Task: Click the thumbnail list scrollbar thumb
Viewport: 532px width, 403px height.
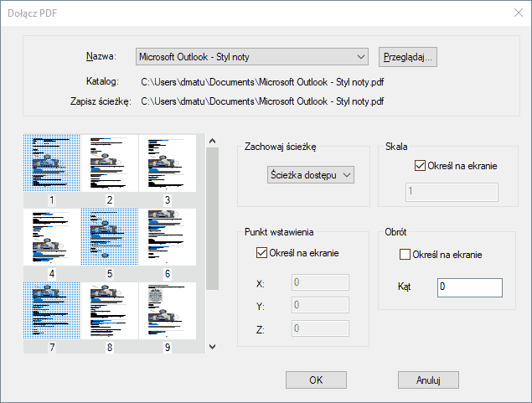Action: tap(213, 219)
